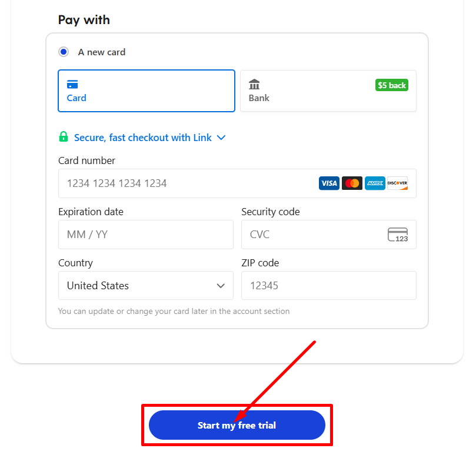Viewport: 476px width, 455px height.
Task: Open the Country dropdown
Action: coord(145,286)
